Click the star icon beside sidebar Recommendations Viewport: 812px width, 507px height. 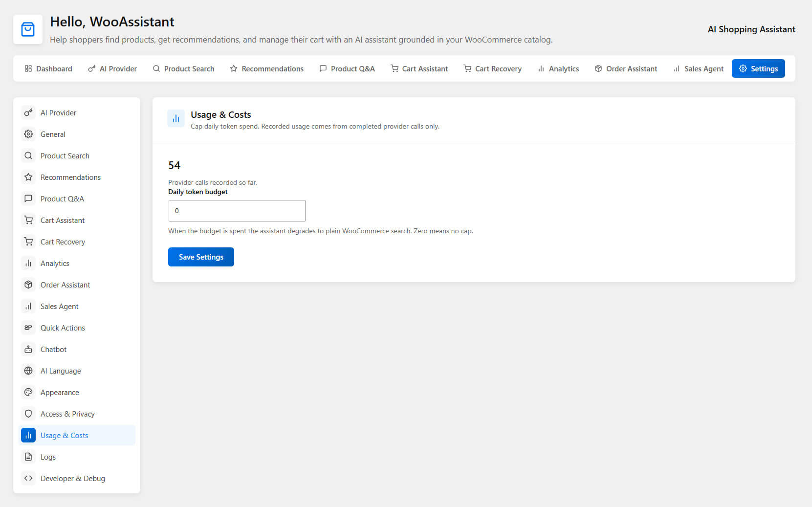click(x=28, y=177)
